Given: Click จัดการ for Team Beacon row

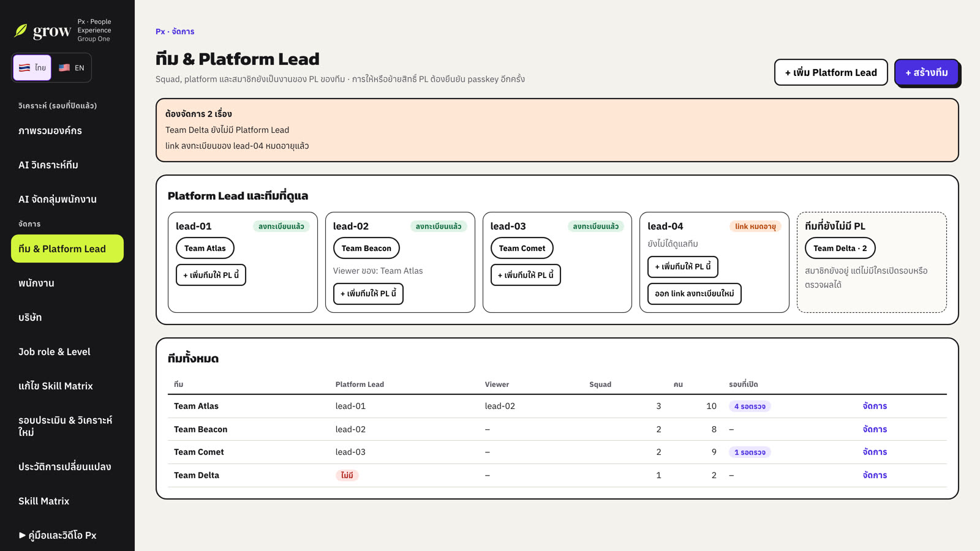Looking at the screenshot, I should 875,429.
